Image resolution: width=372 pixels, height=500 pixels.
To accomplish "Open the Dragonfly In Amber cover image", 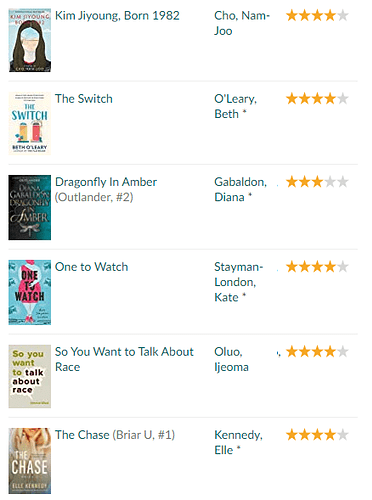I will 30,207.
